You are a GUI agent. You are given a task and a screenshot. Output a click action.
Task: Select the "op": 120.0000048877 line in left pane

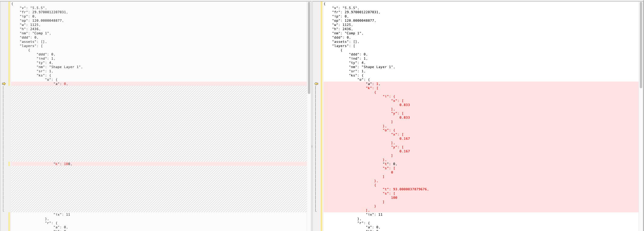pos(42,20)
